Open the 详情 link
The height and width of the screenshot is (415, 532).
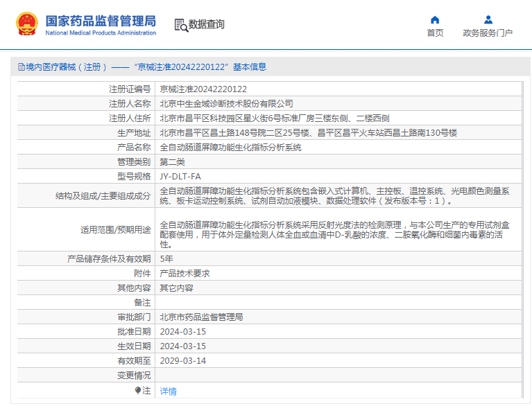coord(169,391)
